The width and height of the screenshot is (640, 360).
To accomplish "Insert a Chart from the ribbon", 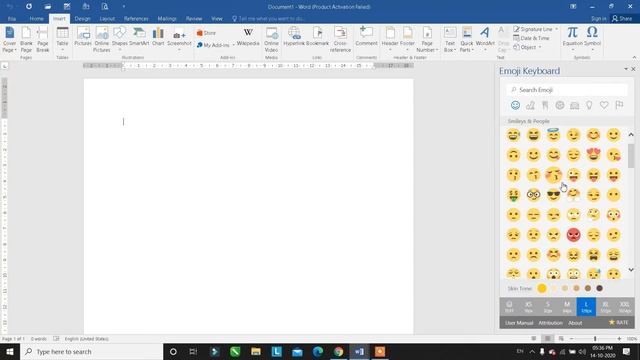I will 158,37.
